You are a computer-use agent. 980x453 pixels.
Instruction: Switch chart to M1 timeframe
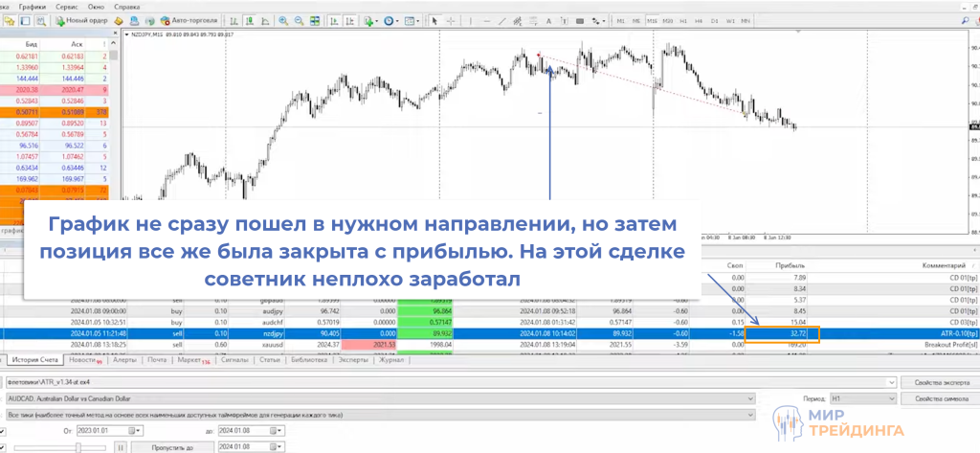click(620, 20)
